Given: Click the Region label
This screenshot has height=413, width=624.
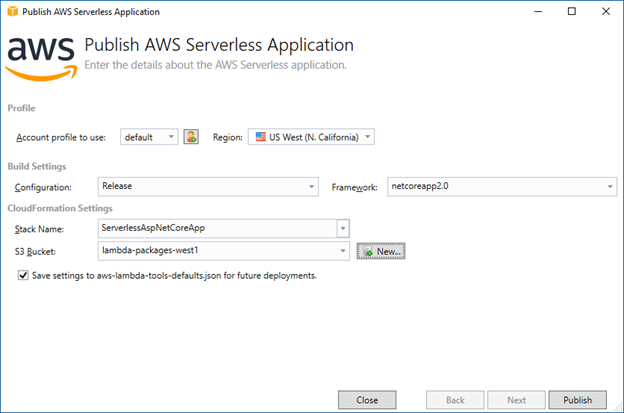Looking at the screenshot, I should pos(228,138).
